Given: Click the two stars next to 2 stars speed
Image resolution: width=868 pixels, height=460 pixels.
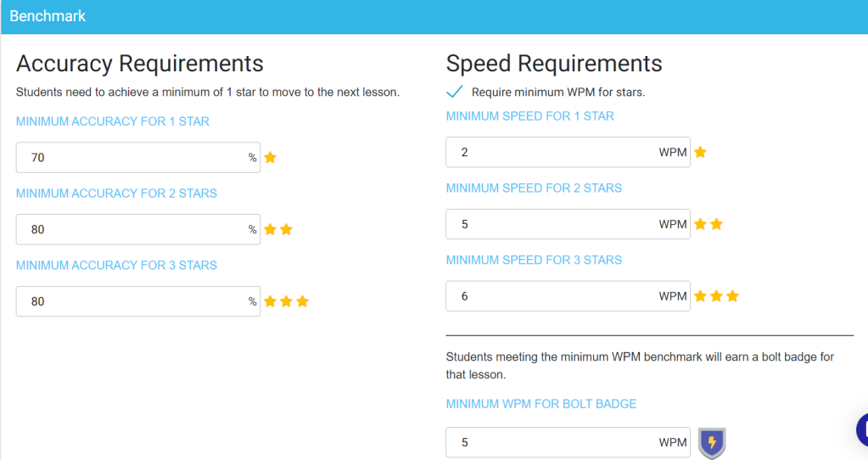Looking at the screenshot, I should 708,223.
